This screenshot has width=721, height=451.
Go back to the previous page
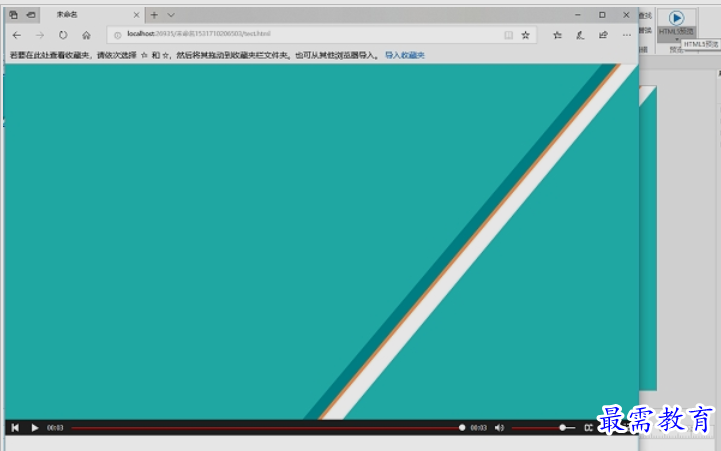pyautogui.click(x=17, y=35)
